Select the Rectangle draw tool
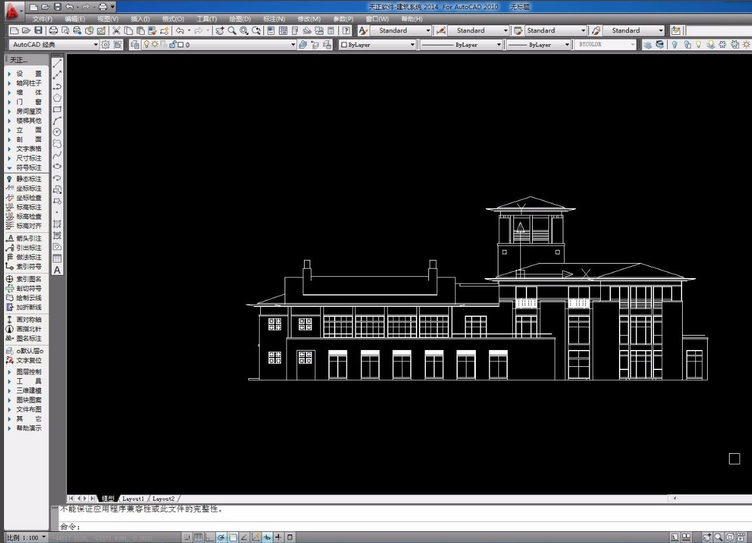Viewport: 752px width, 543px height. (57, 109)
